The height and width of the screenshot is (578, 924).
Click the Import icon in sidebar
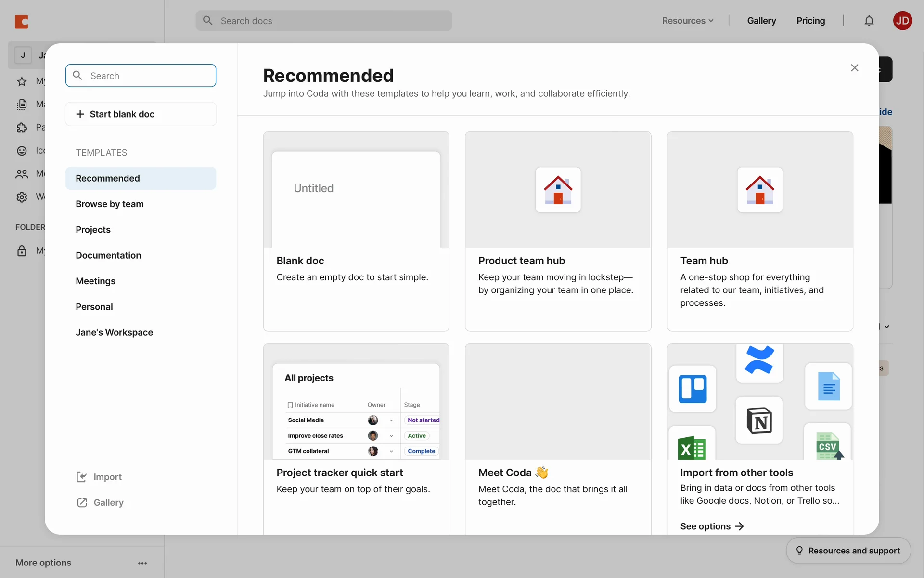[x=82, y=477]
